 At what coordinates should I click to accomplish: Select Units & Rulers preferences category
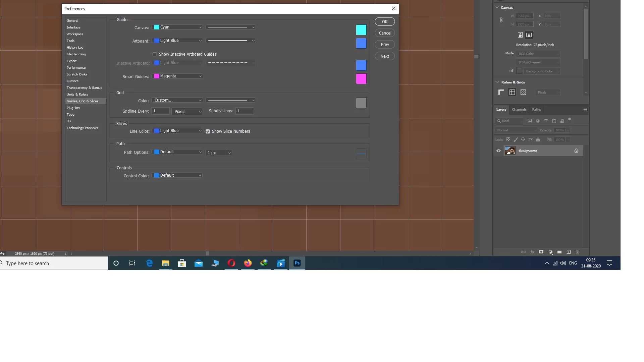click(x=77, y=95)
